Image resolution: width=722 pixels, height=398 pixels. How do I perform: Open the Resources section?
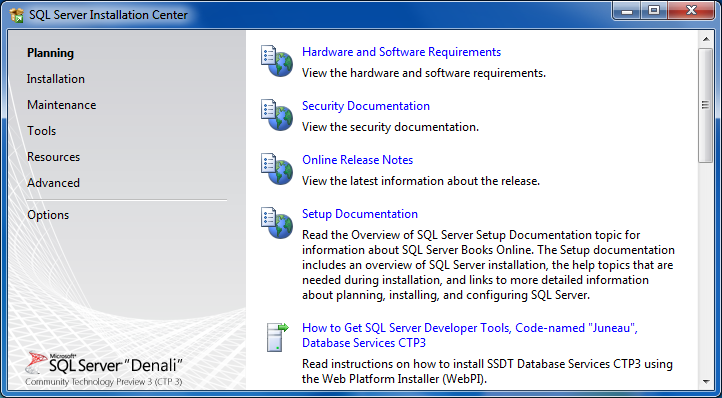click(x=53, y=157)
